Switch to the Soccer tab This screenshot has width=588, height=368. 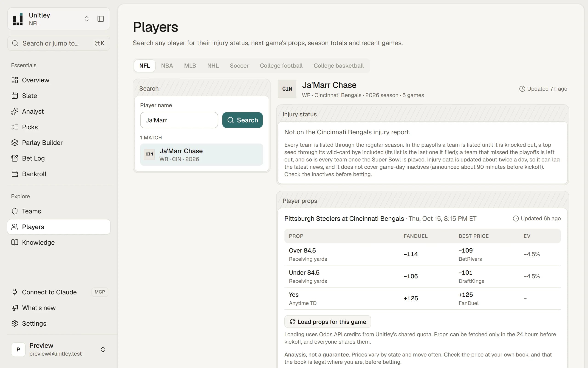click(239, 66)
